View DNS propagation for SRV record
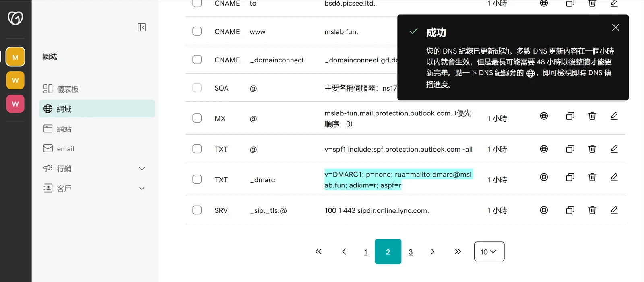This screenshot has width=644, height=282. (544, 210)
